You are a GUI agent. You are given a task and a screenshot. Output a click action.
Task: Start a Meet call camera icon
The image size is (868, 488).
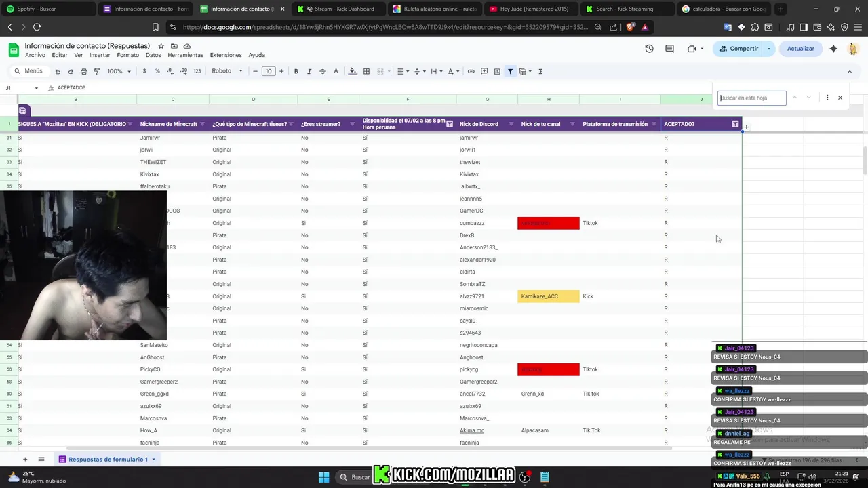pos(692,49)
